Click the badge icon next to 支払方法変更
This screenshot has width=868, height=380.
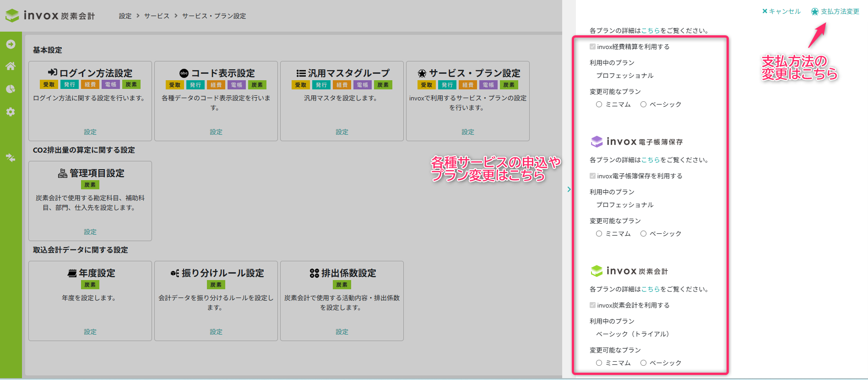815,11
